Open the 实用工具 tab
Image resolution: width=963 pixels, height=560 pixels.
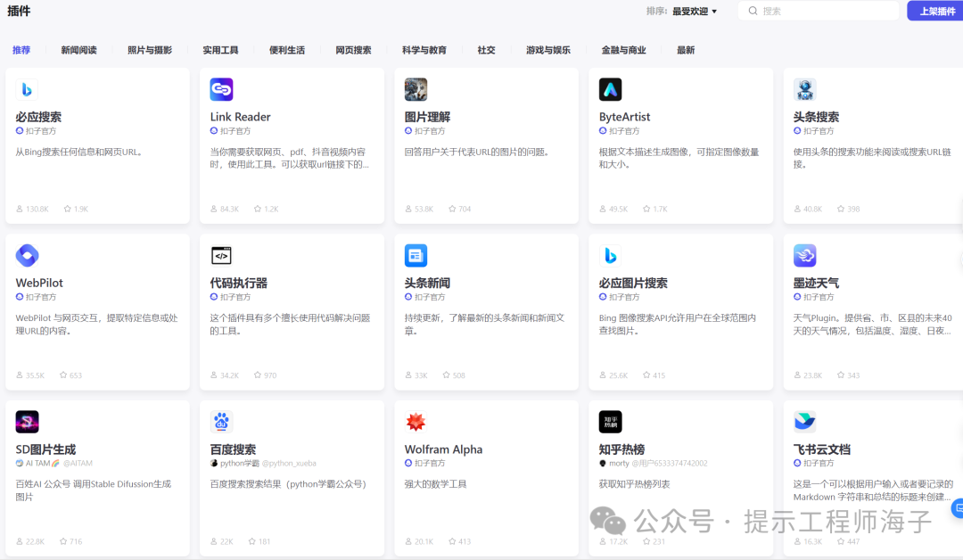point(220,50)
